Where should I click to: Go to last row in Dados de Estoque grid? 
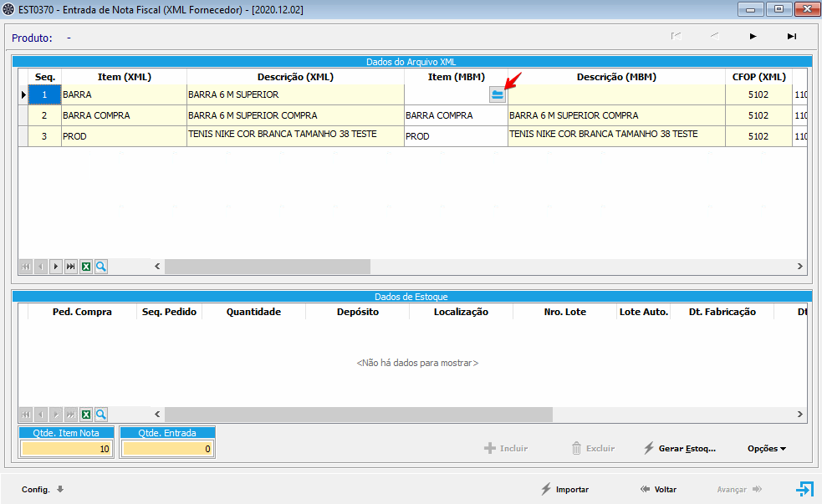(x=71, y=415)
